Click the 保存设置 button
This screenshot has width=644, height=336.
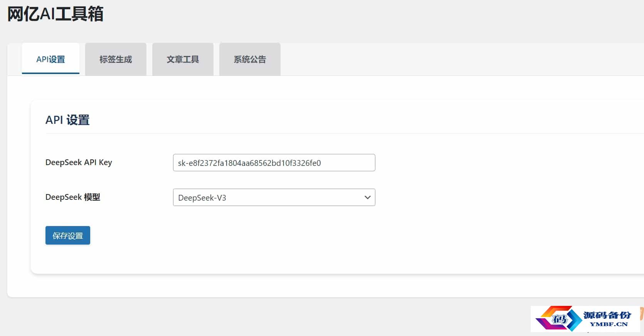tap(68, 235)
